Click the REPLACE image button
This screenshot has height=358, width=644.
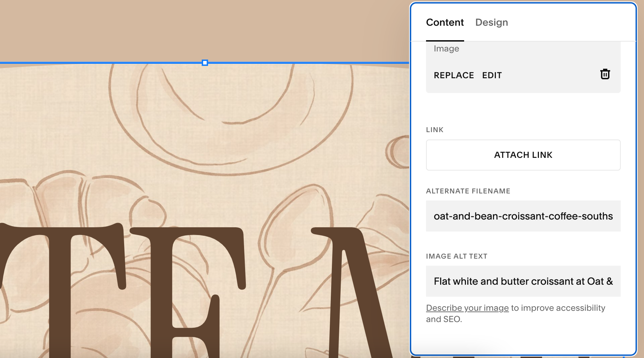coord(454,75)
